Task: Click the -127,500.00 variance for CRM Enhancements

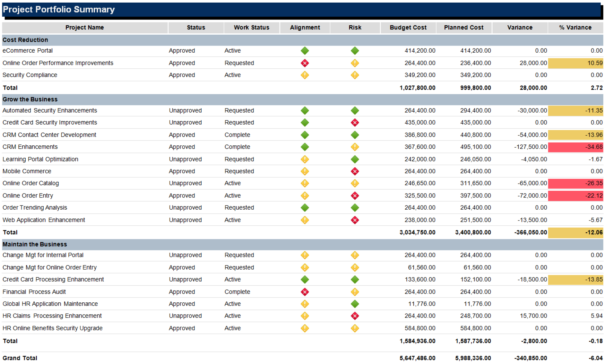Action: [x=531, y=147]
